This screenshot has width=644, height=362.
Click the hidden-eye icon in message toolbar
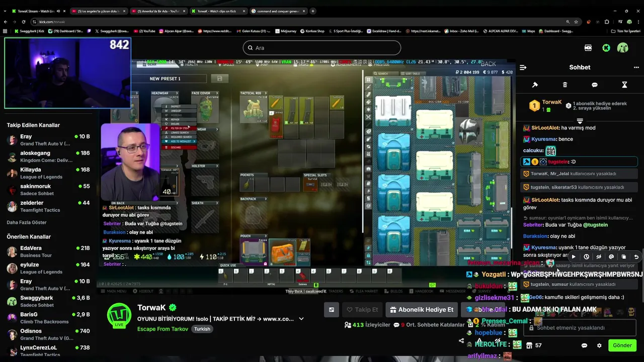(599, 257)
